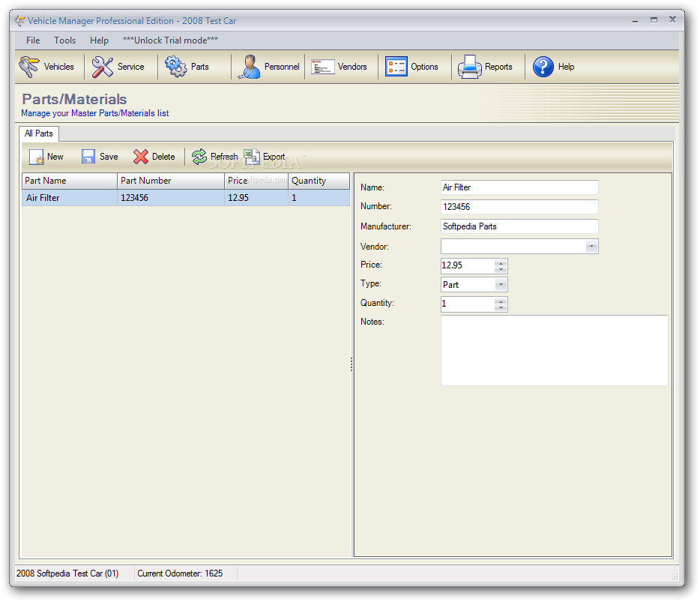Open the Help menu in menu bar
This screenshot has width=700, height=602.
(x=99, y=40)
